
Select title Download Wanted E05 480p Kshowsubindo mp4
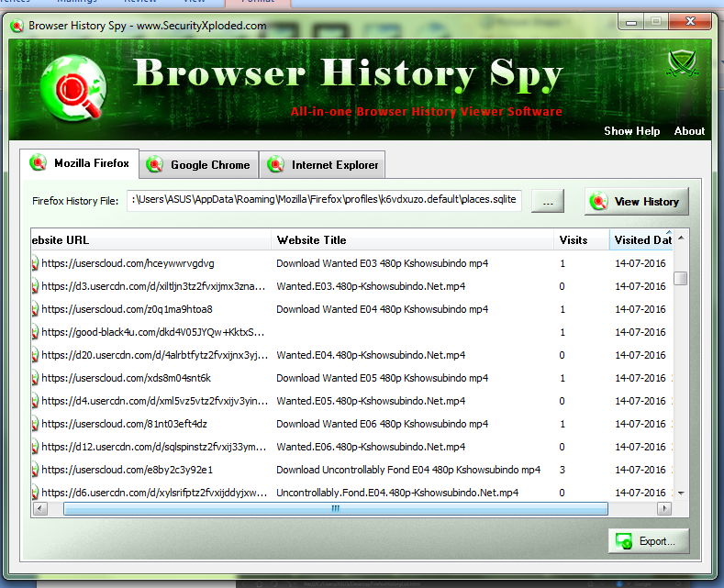point(382,378)
